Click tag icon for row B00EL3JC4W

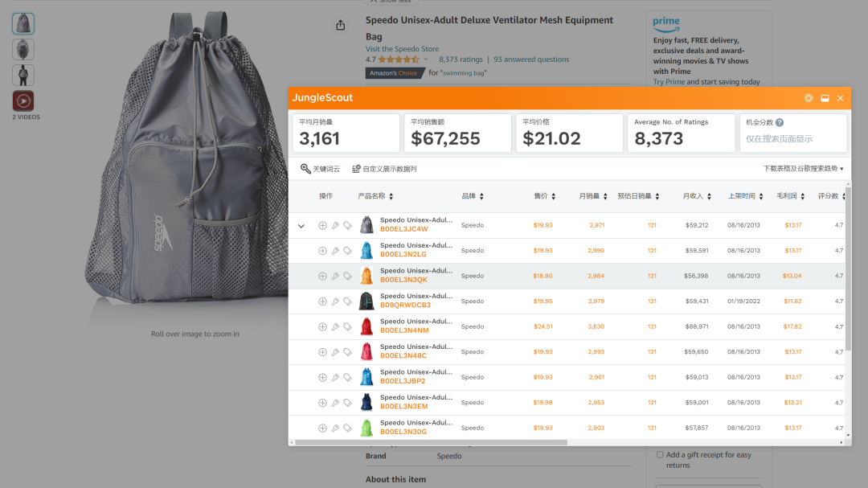click(347, 225)
